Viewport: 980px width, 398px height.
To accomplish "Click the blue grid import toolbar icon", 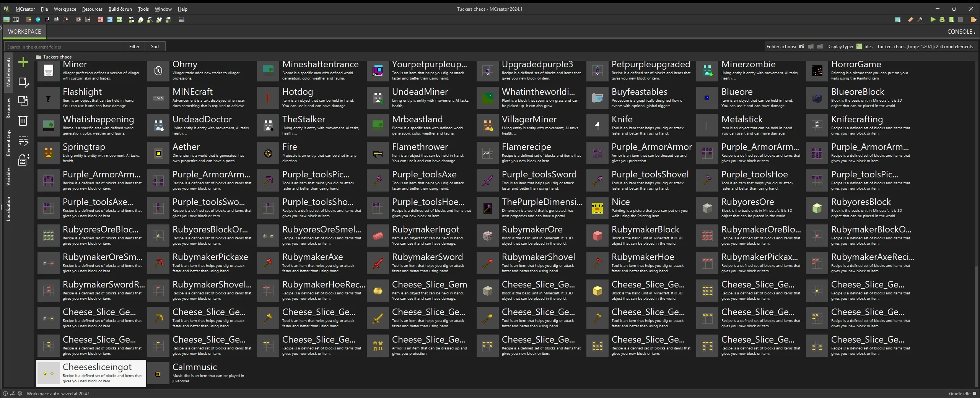I will click(x=110, y=20).
